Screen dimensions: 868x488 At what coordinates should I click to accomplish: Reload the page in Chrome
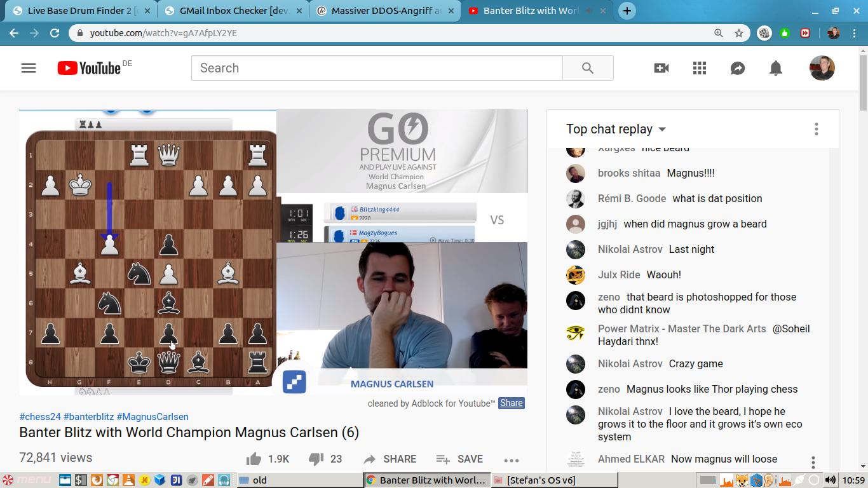tap(55, 33)
